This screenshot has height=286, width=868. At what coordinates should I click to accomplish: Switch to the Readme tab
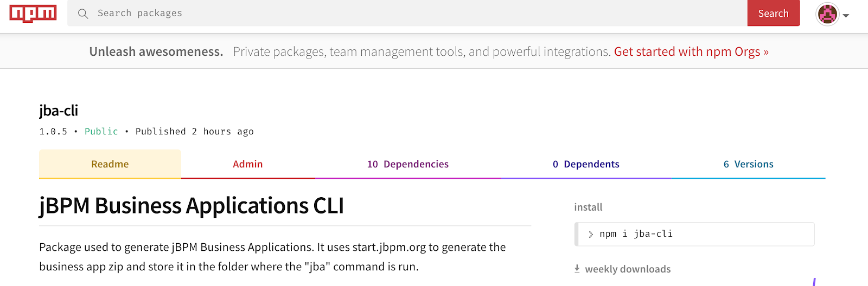(110, 164)
